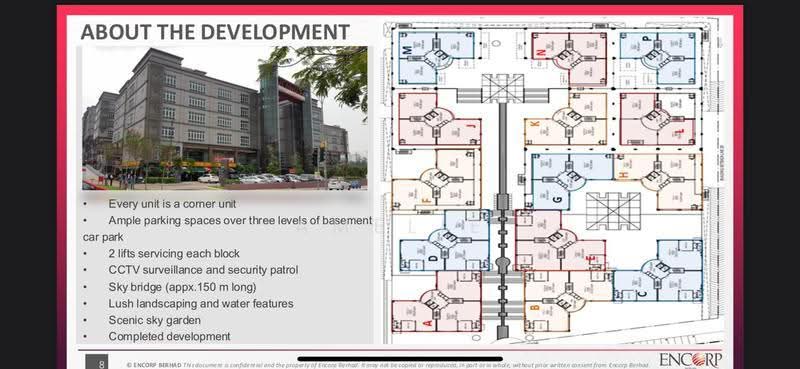Click 'Lush landscaping and water features' bullet
The height and width of the screenshot is (369, 800).
coord(201,304)
